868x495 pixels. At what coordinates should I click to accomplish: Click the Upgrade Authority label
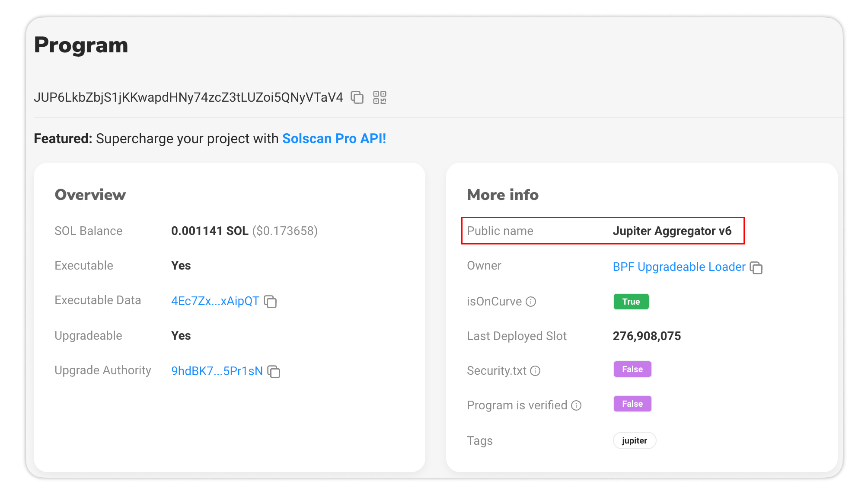pyautogui.click(x=103, y=370)
